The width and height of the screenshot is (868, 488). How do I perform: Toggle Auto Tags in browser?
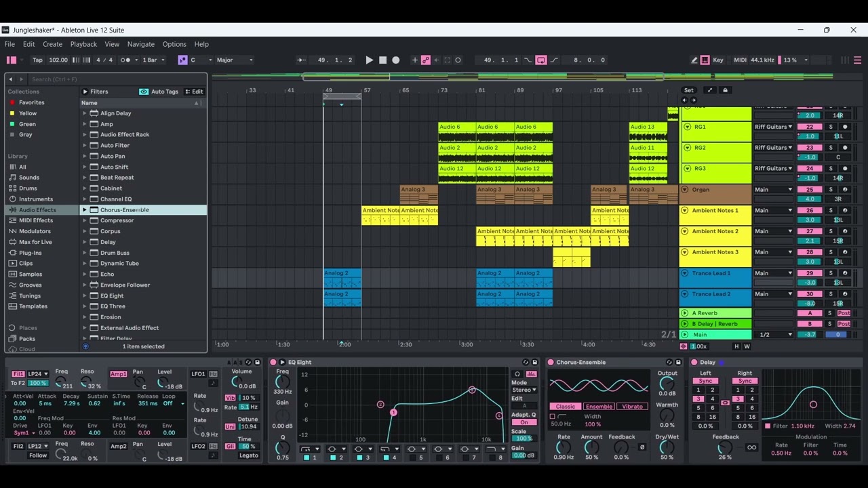[x=159, y=91]
